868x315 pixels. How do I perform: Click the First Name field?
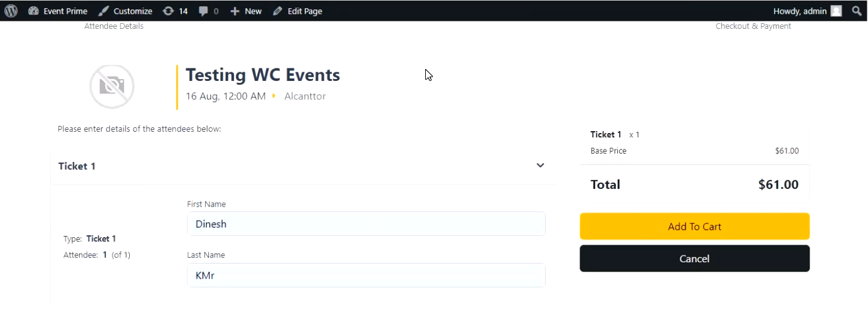pos(366,224)
